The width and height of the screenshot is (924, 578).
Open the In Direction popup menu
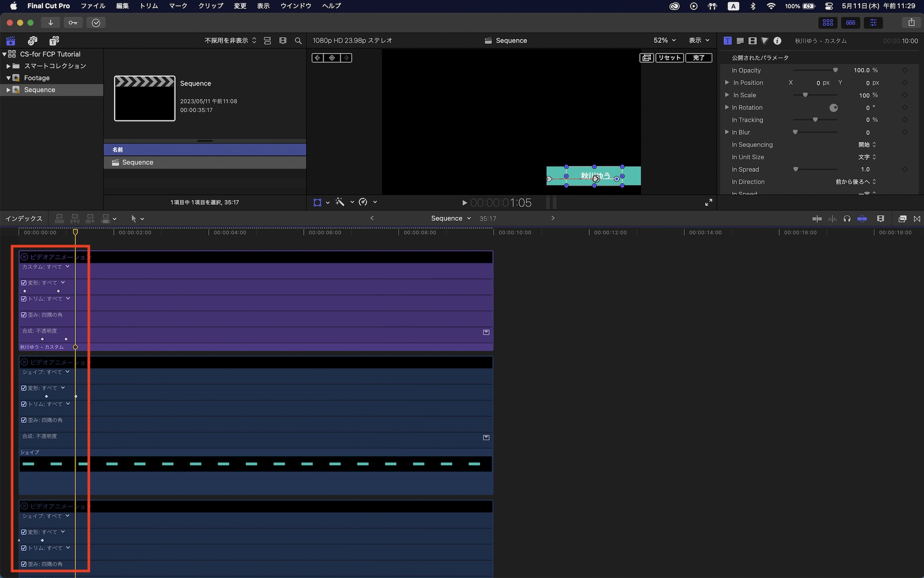(855, 182)
